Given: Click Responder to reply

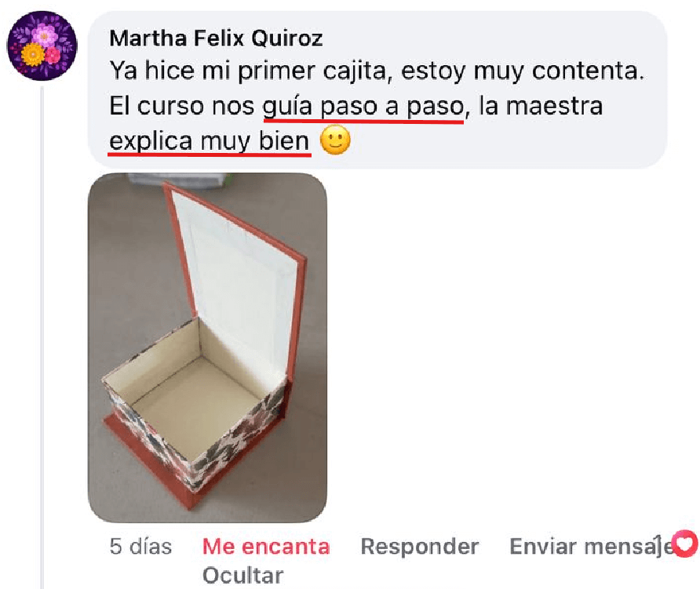Looking at the screenshot, I should [x=420, y=546].
